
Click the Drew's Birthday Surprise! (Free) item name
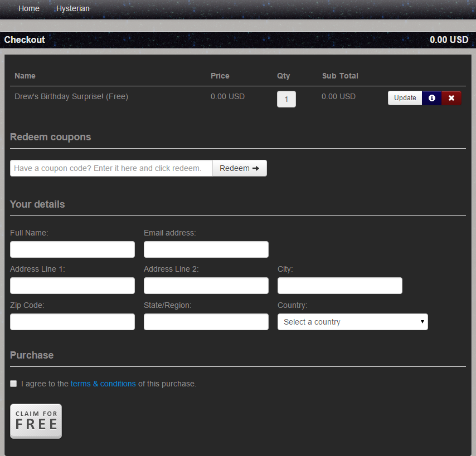(x=71, y=96)
